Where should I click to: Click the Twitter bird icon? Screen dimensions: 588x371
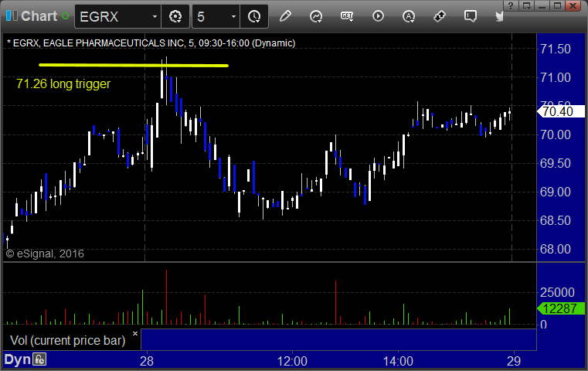point(499,16)
